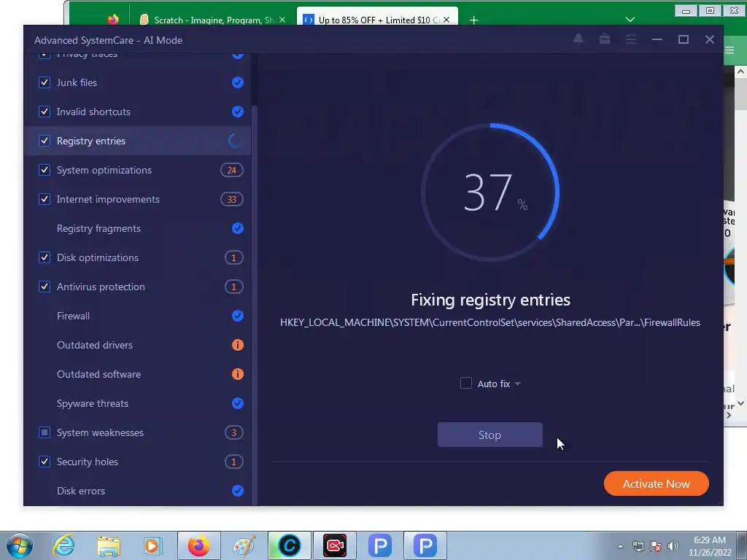
Task: Close the Scratch browser tab
Action: 282,20
